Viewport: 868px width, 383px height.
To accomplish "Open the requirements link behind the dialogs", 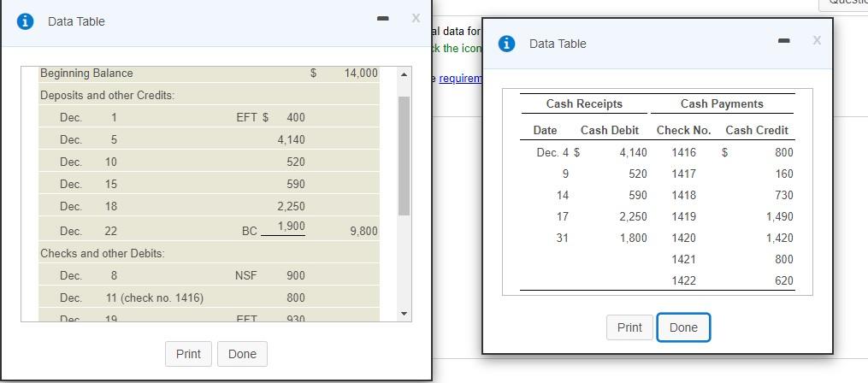I will click(x=461, y=80).
